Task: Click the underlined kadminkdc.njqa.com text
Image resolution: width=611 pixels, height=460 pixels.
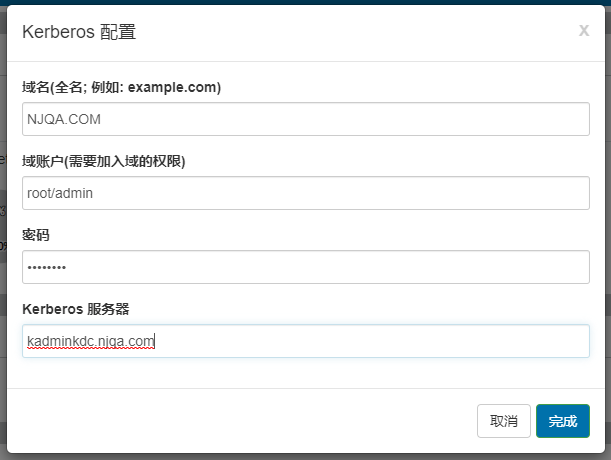Action: click(x=90, y=342)
